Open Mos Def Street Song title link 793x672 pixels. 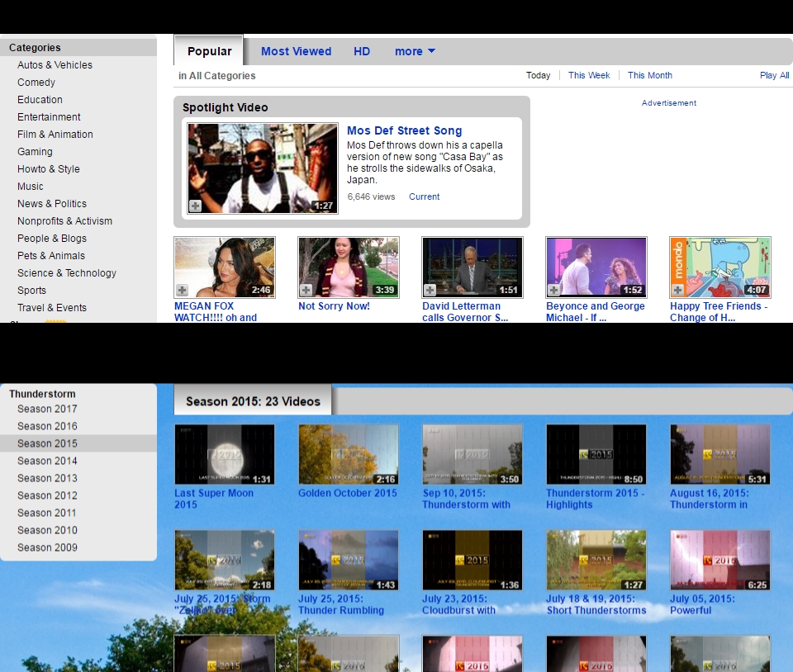pyautogui.click(x=404, y=130)
